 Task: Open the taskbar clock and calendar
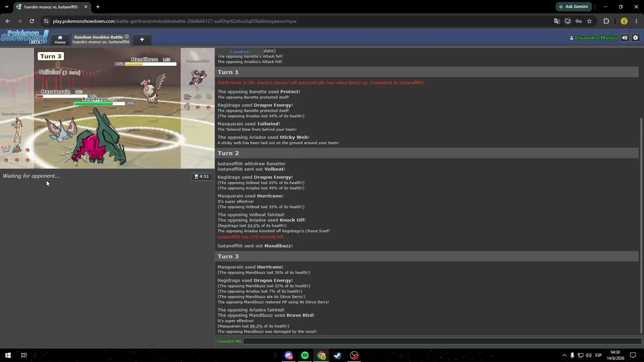tap(615, 355)
